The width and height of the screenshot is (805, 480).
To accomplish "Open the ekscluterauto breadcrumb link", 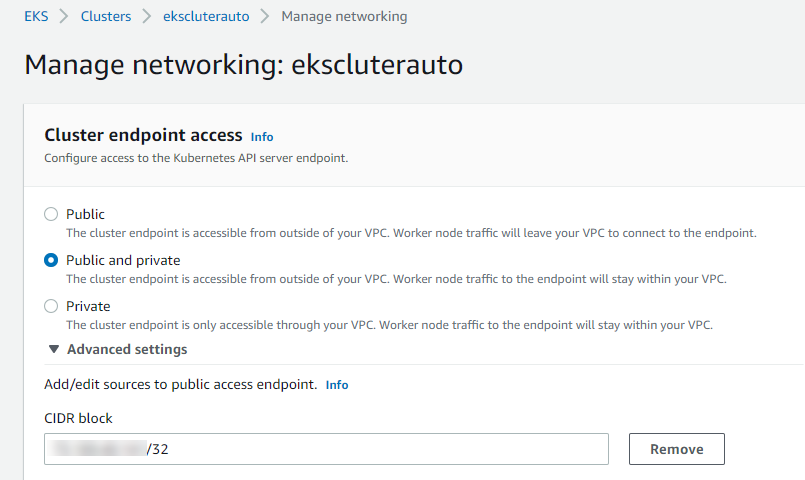I will point(205,16).
